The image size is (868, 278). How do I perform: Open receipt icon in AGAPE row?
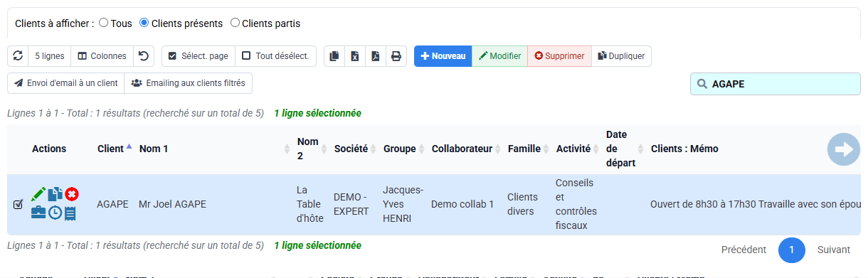pyautogui.click(x=70, y=213)
